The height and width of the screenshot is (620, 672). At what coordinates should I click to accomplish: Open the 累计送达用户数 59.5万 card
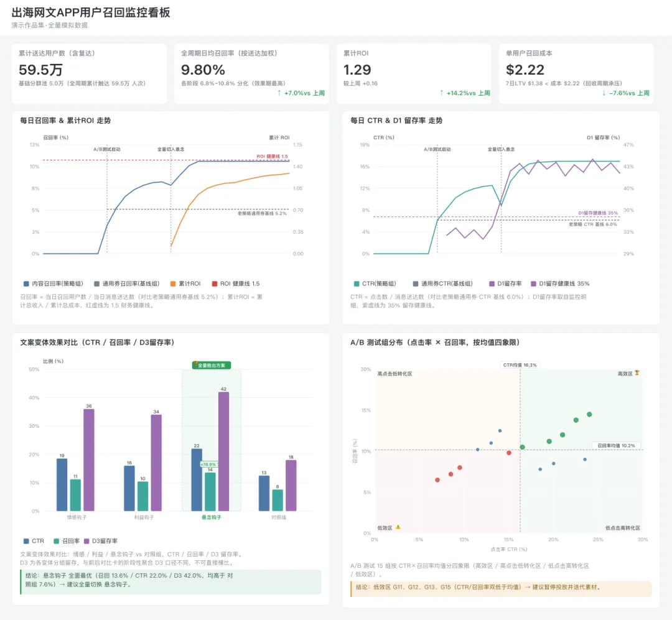pyautogui.click(x=89, y=73)
